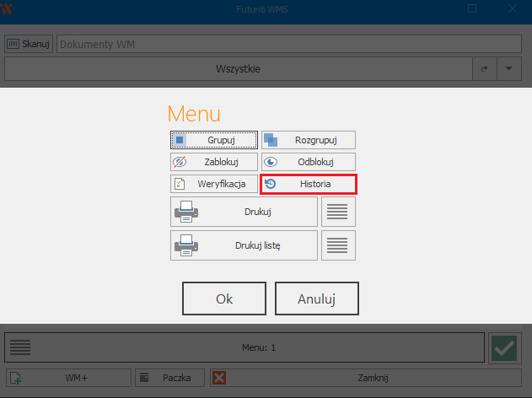Open the Historia entry
The width and height of the screenshot is (532, 398).
(309, 184)
